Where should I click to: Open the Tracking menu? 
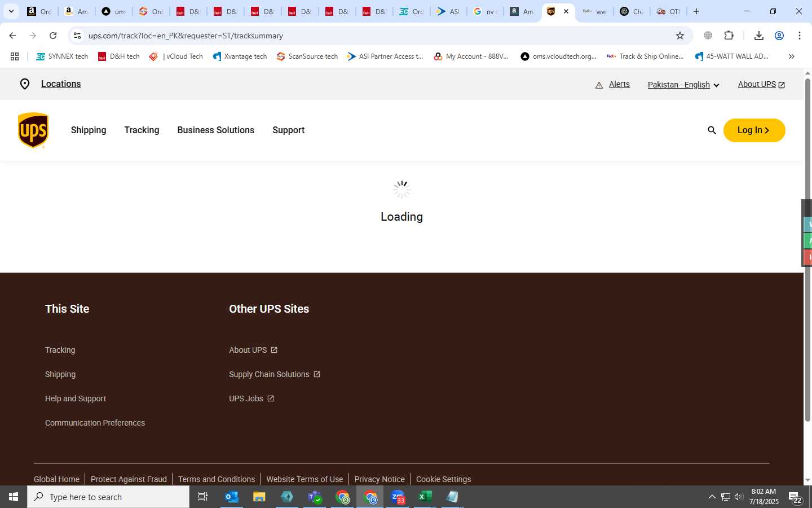(x=142, y=130)
